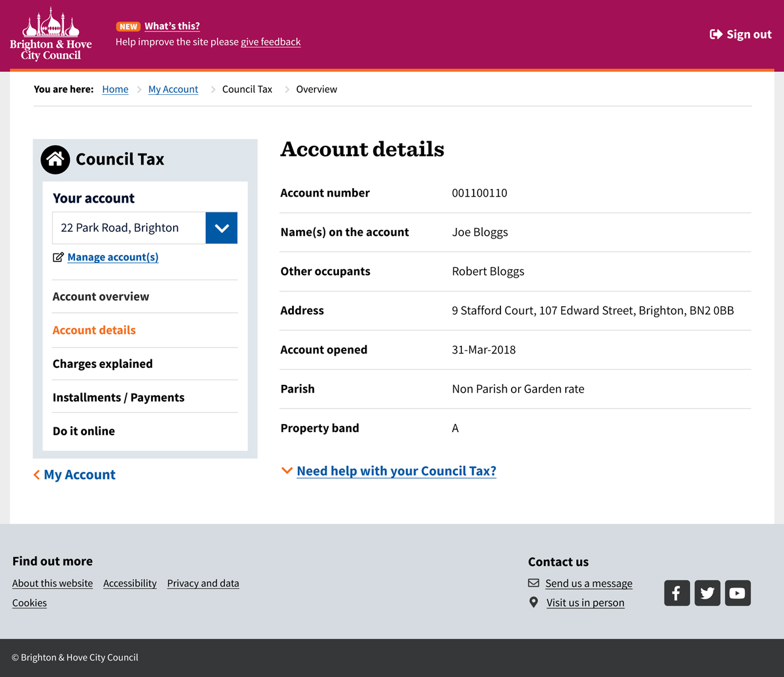Image resolution: width=784 pixels, height=677 pixels.
Task: Go back using the My Account link
Action: pos(79,475)
